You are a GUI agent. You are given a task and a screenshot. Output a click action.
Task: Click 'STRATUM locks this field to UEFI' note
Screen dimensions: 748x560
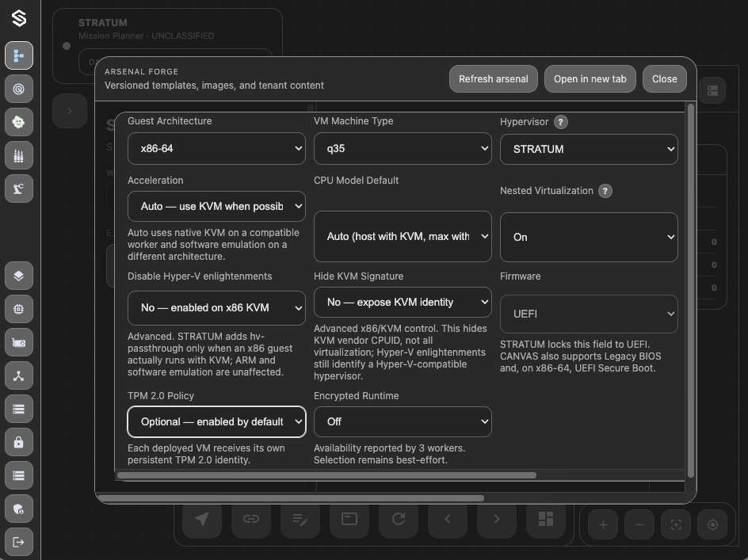[574, 345]
